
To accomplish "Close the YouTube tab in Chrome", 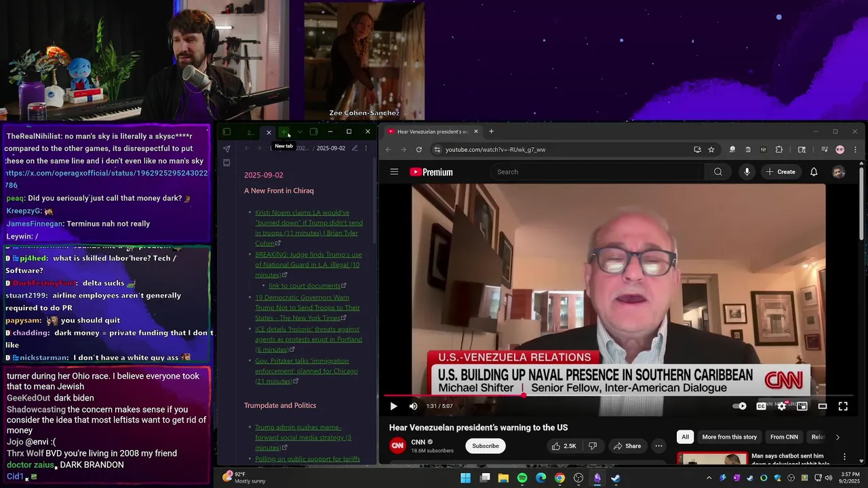I will coord(475,131).
